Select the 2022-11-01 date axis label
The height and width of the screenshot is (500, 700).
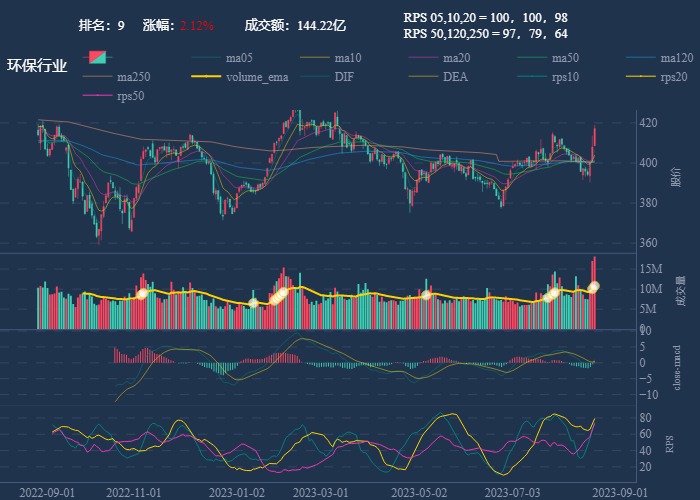(133, 492)
